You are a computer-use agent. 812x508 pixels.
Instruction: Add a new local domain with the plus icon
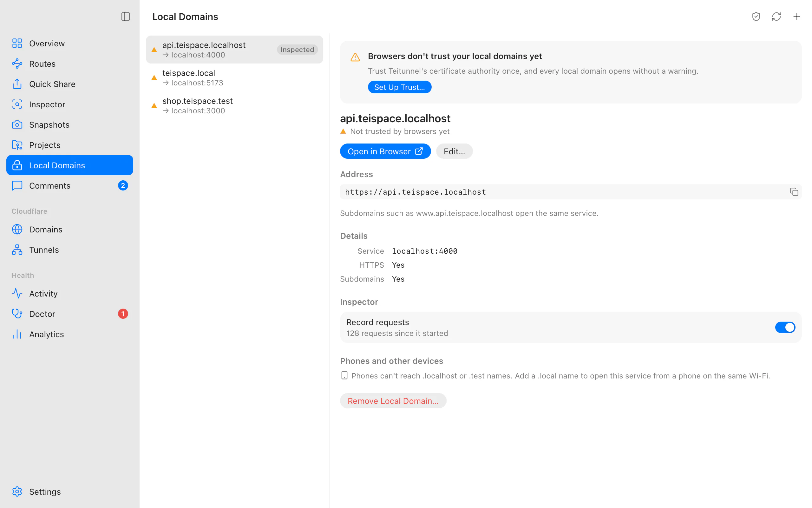(x=796, y=17)
